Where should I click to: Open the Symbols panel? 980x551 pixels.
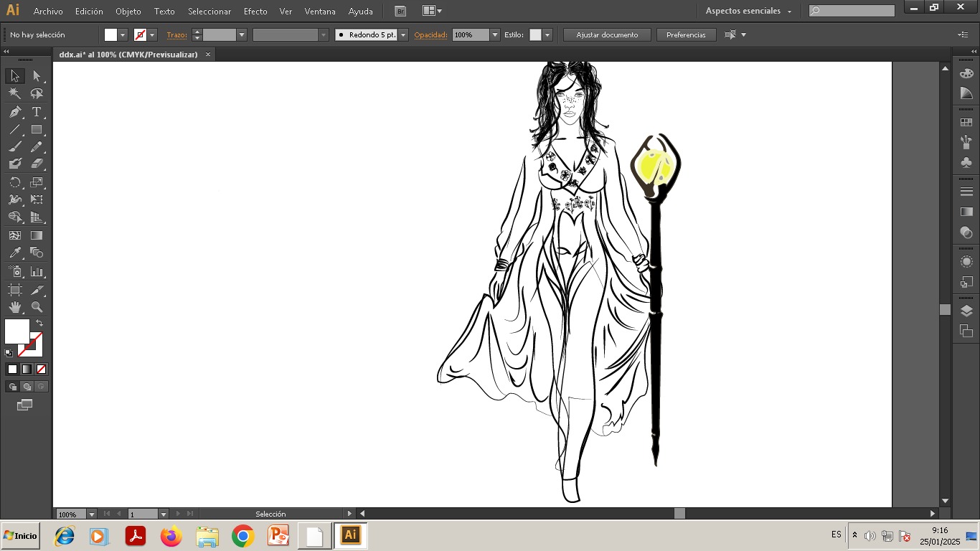click(966, 163)
